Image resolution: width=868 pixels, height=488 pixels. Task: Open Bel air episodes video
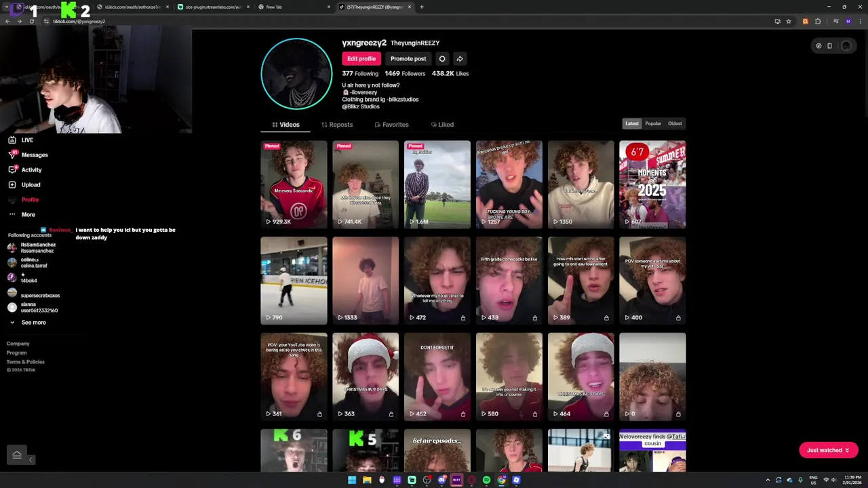pos(437,450)
